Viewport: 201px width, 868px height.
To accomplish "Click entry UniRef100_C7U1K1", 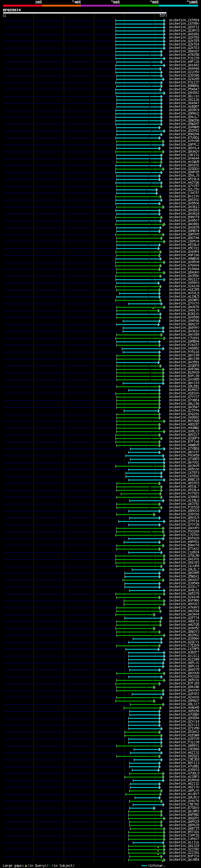I will [x=184, y=338].
